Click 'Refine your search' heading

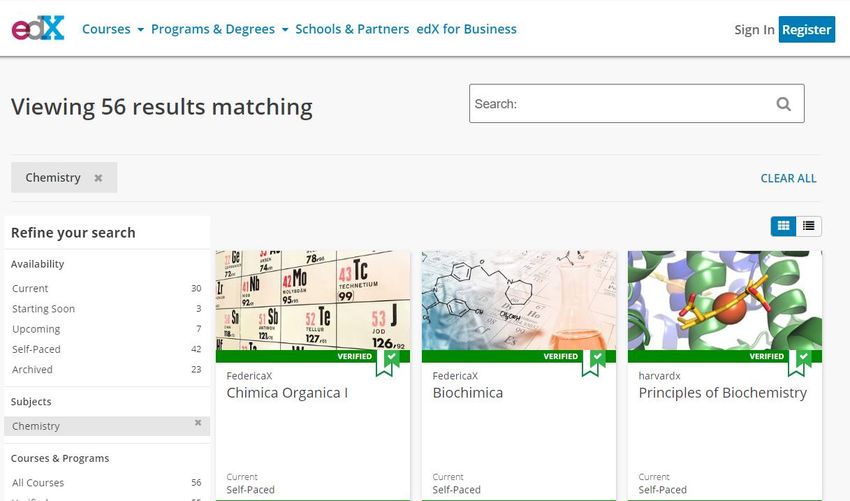pyautogui.click(x=73, y=233)
